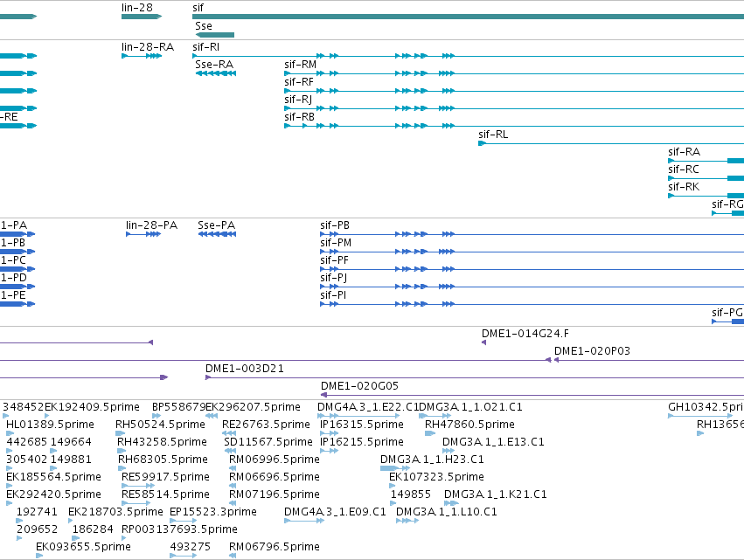Select the 1-PA protein feature
The height and width of the screenshot is (560, 744).
point(17,234)
